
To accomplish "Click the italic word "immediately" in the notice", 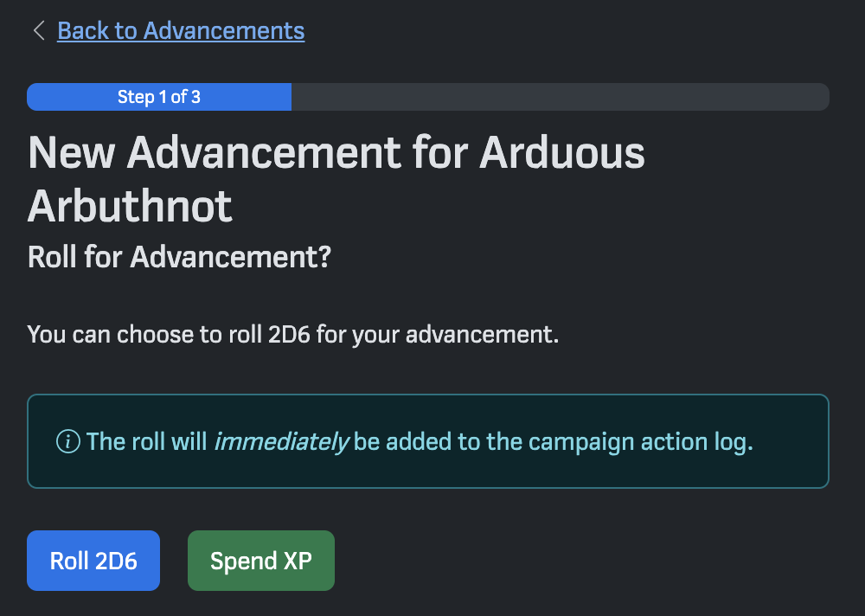I will [281, 442].
